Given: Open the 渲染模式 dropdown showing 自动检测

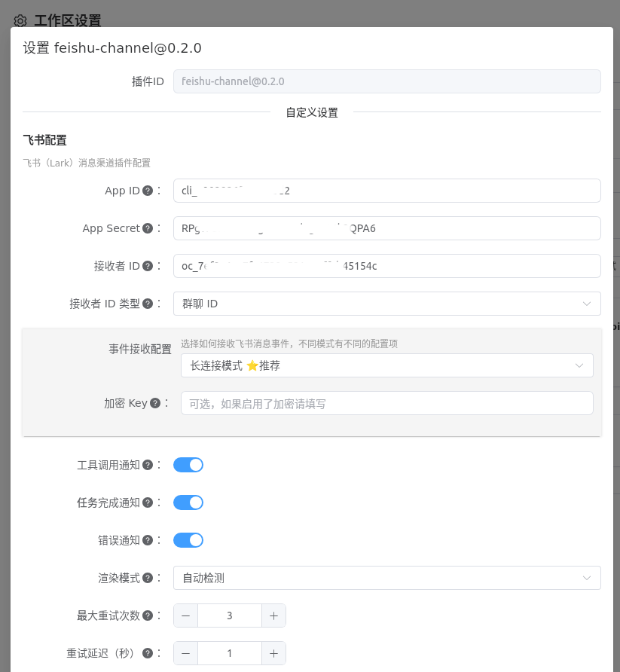Looking at the screenshot, I should (386, 577).
